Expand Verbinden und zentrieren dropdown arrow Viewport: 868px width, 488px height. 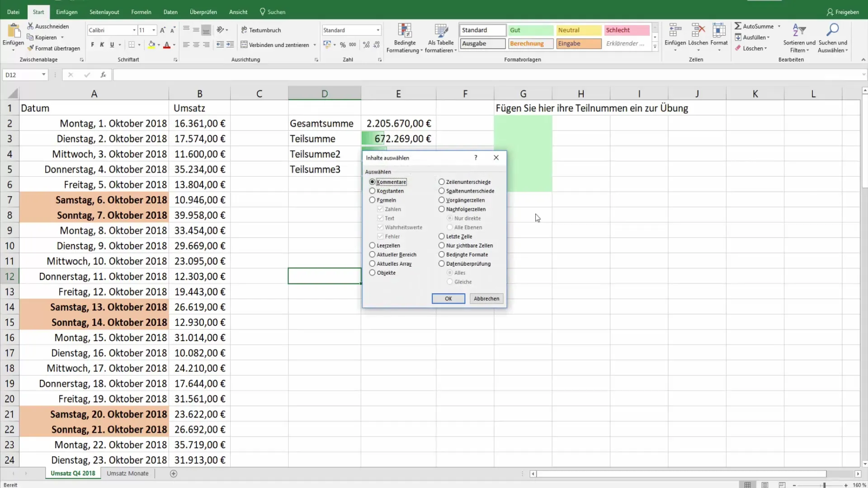[315, 45]
